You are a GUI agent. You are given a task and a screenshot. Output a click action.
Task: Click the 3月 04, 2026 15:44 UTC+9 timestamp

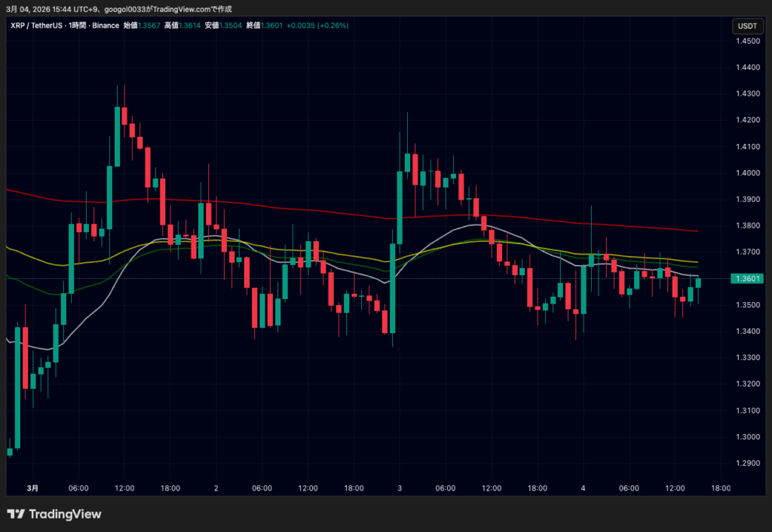pos(52,9)
